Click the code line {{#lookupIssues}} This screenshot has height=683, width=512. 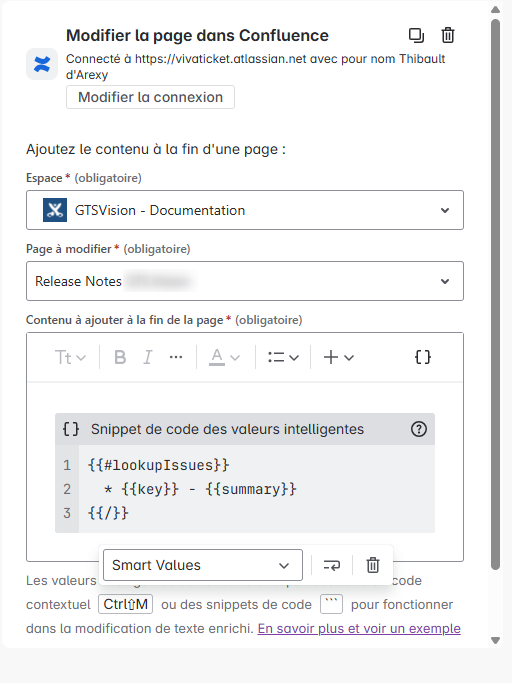[159, 465]
